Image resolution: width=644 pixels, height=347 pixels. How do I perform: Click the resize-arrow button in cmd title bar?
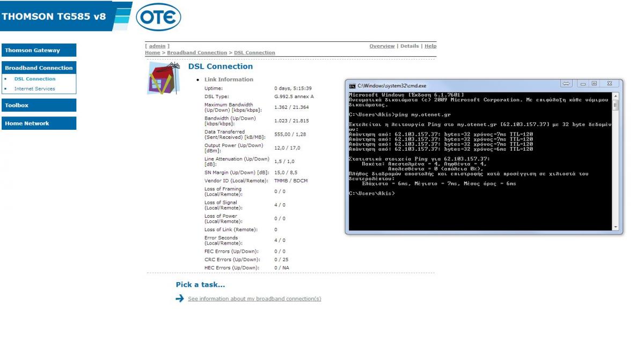point(566,84)
